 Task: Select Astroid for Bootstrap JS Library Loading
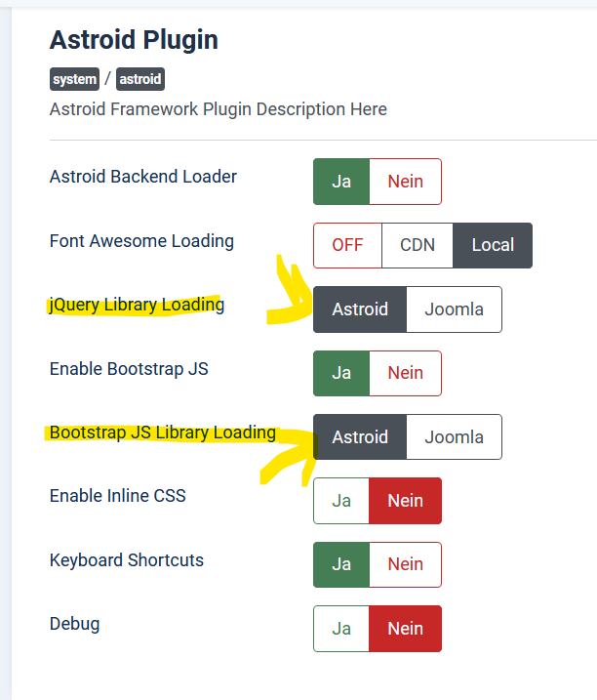360,437
